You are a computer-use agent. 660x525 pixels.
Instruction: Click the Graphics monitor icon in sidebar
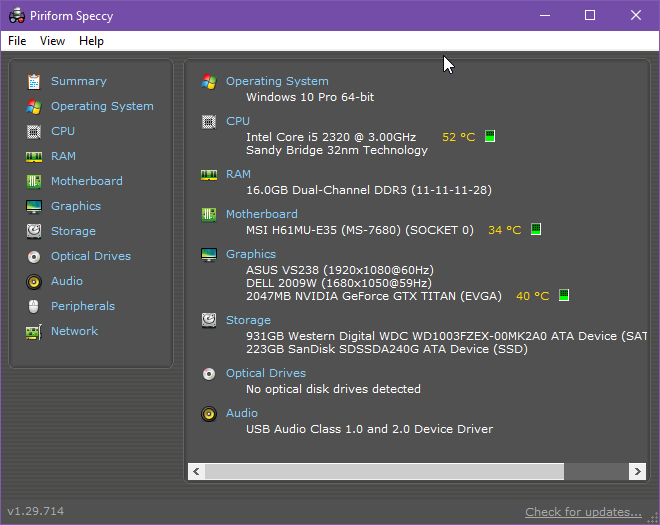pyautogui.click(x=34, y=206)
